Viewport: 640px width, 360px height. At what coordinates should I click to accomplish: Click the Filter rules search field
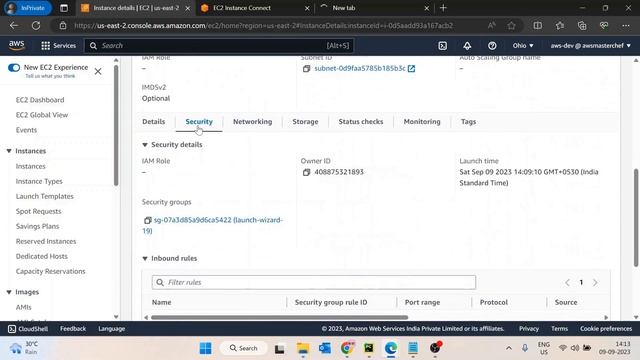coord(313,282)
